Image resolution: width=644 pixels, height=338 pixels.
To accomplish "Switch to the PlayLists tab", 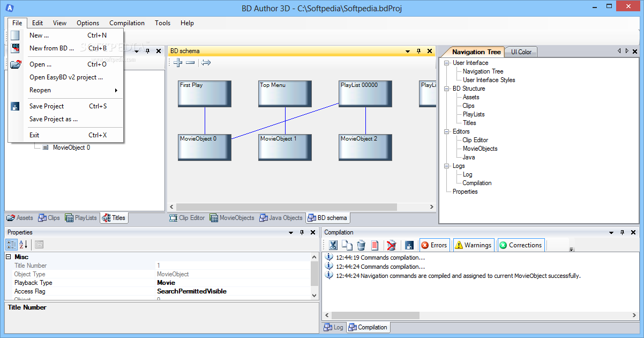I will (81, 218).
